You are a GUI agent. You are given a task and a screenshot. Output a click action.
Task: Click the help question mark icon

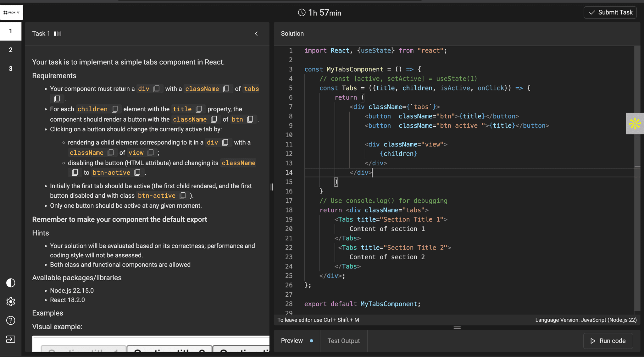11,320
